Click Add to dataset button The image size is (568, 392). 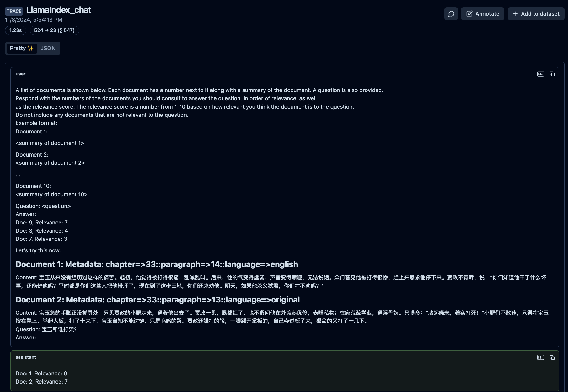pyautogui.click(x=536, y=14)
